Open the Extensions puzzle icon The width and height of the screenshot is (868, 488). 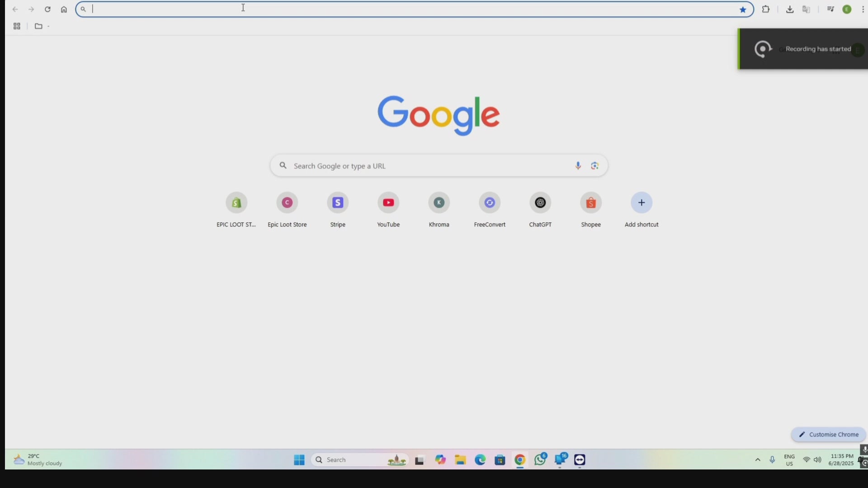tap(766, 9)
